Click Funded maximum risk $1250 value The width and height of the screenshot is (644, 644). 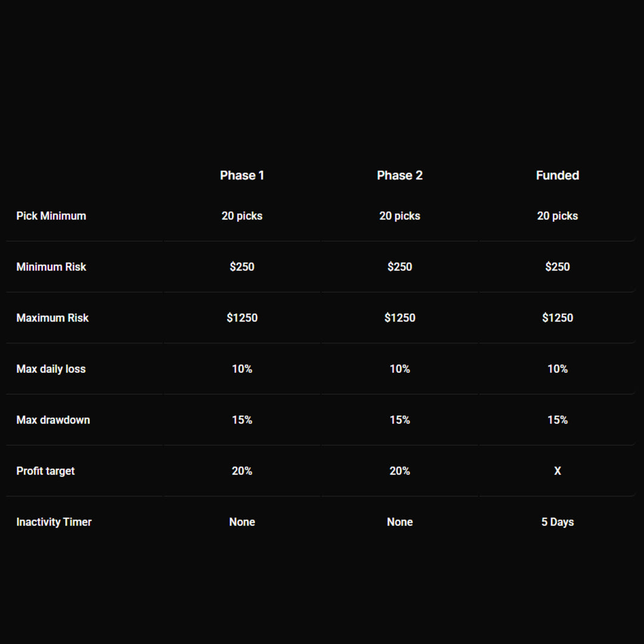click(x=558, y=318)
